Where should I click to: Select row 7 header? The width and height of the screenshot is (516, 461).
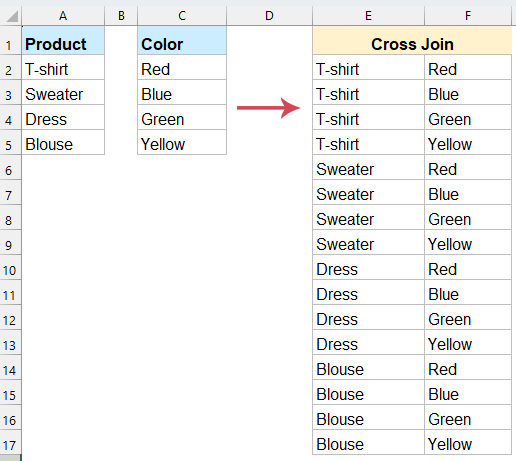[10, 192]
